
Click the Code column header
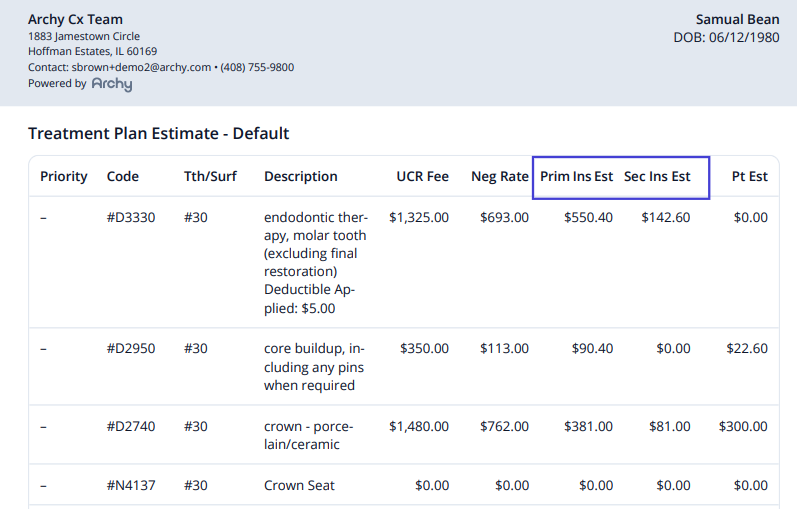(122, 176)
